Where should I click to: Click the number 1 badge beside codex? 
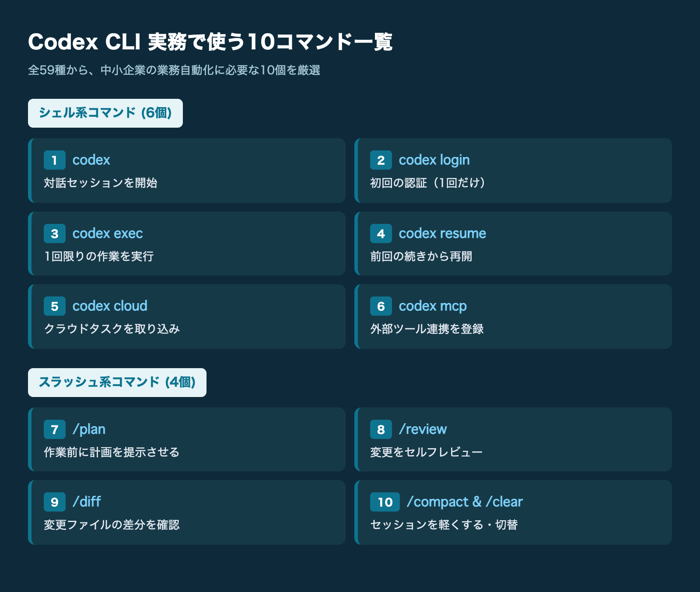(x=55, y=160)
